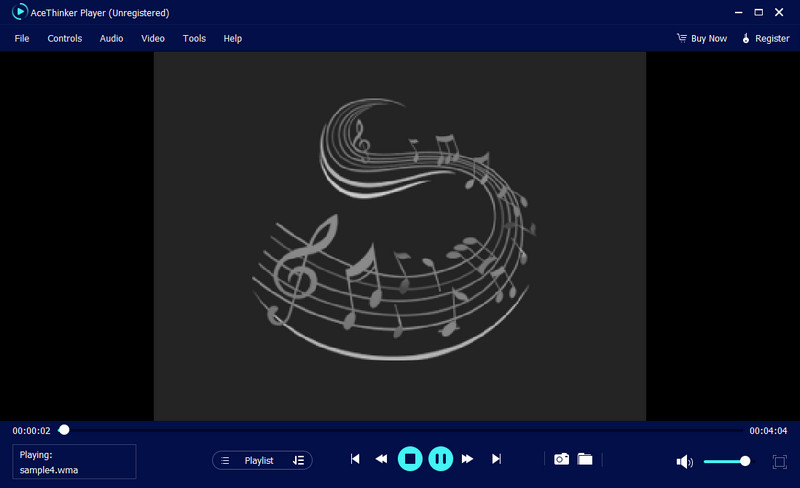Click the Register button
The width and height of the screenshot is (800, 488).
point(765,38)
